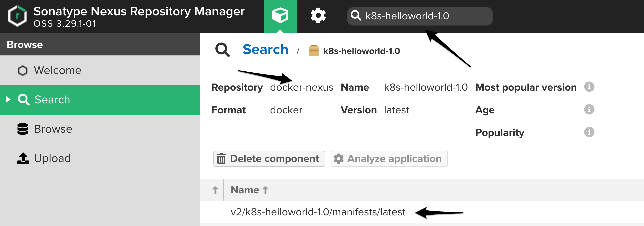Click the Nexus hexagon logo icon
This screenshot has width=644, height=226.
pos(17,16)
